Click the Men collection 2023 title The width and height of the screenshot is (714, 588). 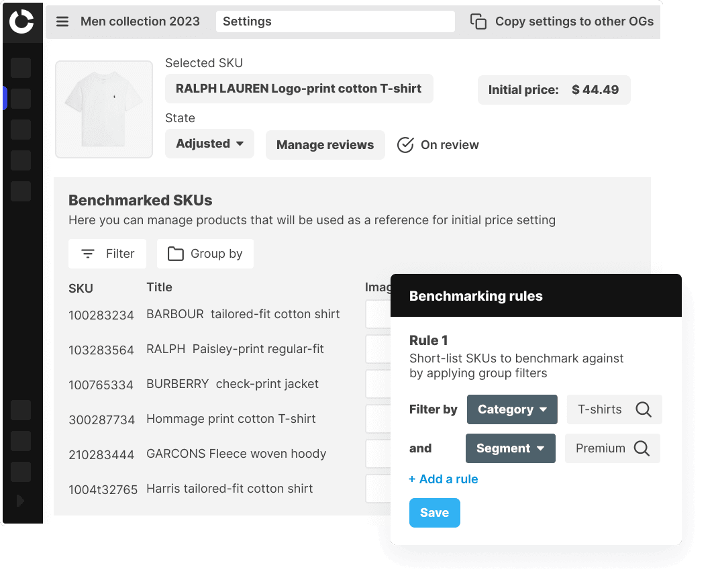(x=140, y=21)
